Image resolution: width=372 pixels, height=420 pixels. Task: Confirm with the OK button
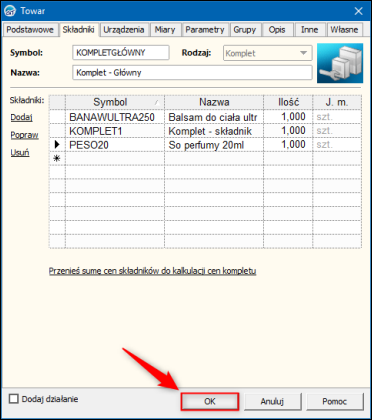pos(210,402)
